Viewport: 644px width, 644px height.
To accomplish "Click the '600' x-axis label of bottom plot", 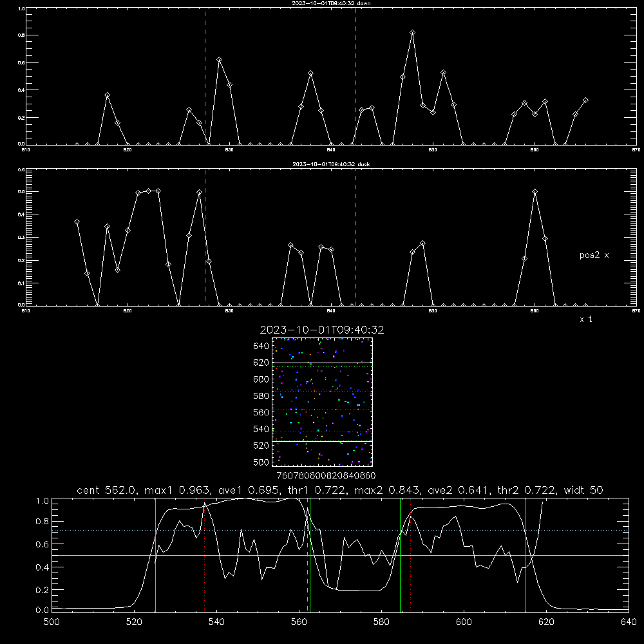I will coord(464,622).
